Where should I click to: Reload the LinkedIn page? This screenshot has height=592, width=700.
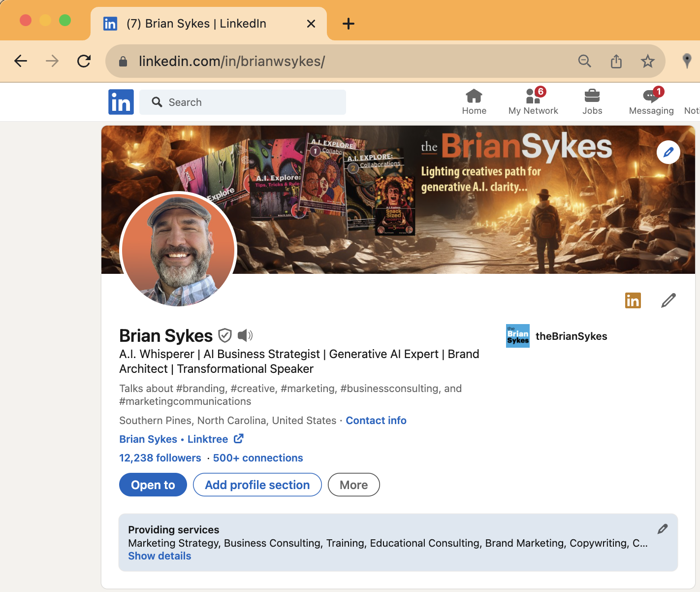point(84,61)
